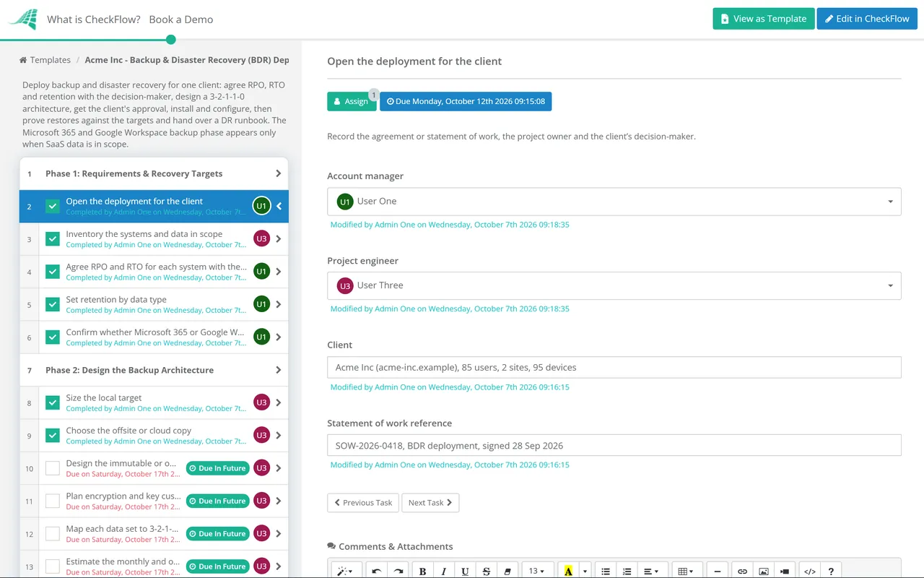The width and height of the screenshot is (924, 578).
Task: Check 'Plan encryption and key' task checkbox
Action: tap(53, 501)
